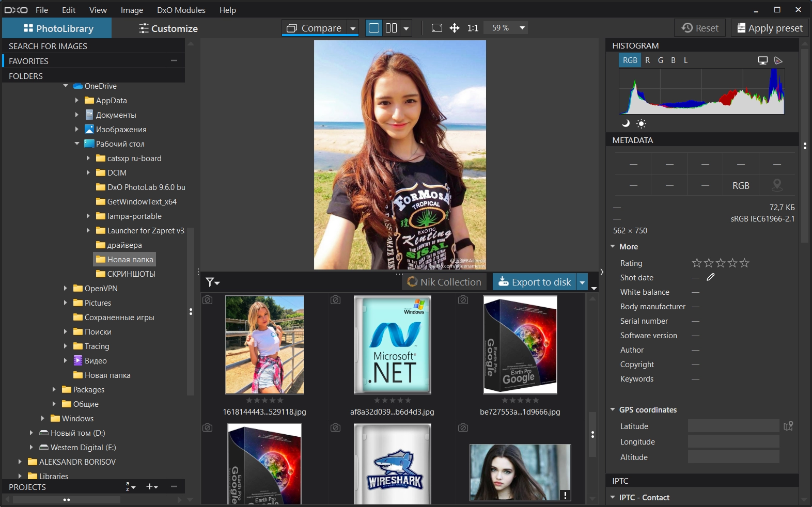Click the fit-on-screen zoom icon
Screen dimensions: 812x507
pyautogui.click(x=437, y=28)
